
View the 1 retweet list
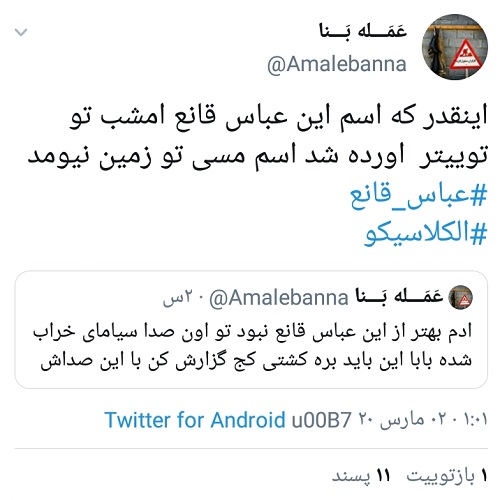[447, 476]
